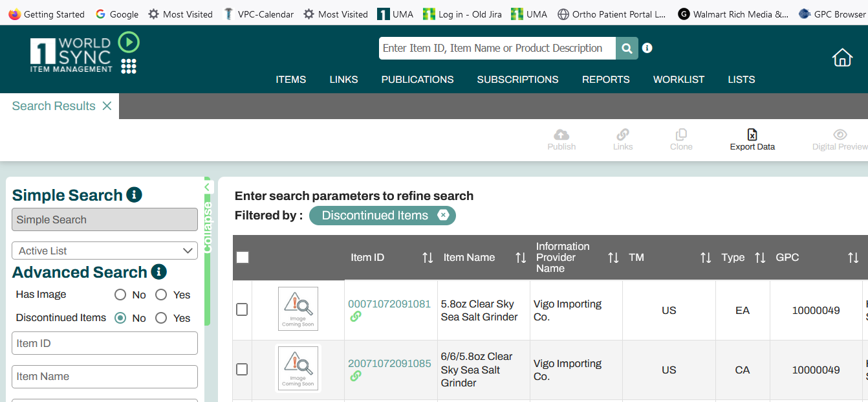
Task: Go to Home via house icon
Action: pos(842,58)
